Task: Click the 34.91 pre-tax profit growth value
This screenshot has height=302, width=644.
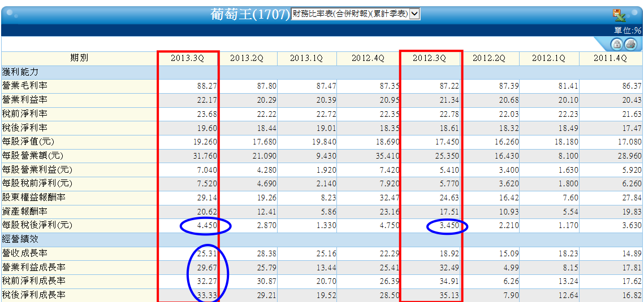Action: pos(449,282)
